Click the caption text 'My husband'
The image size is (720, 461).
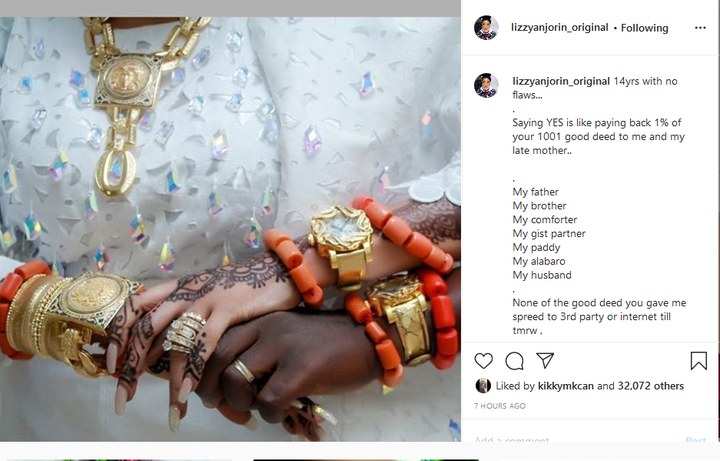pyautogui.click(x=542, y=275)
